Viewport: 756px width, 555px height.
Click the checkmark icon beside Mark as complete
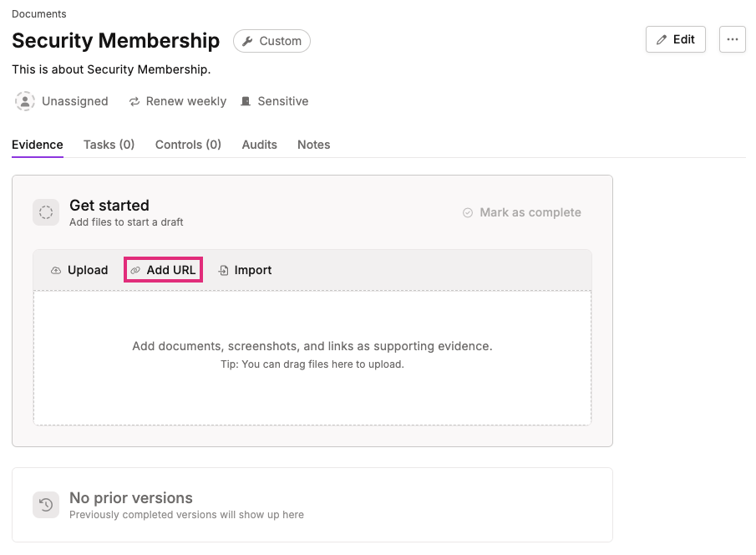pos(468,213)
